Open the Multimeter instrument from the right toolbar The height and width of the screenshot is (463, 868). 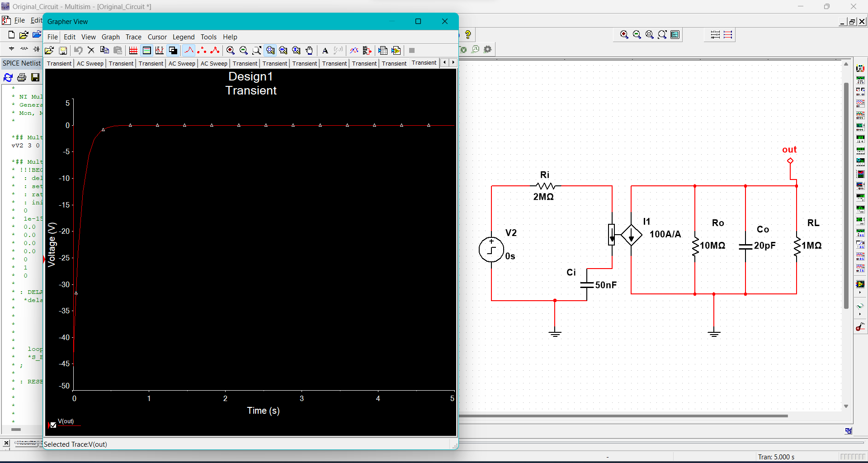point(861,68)
